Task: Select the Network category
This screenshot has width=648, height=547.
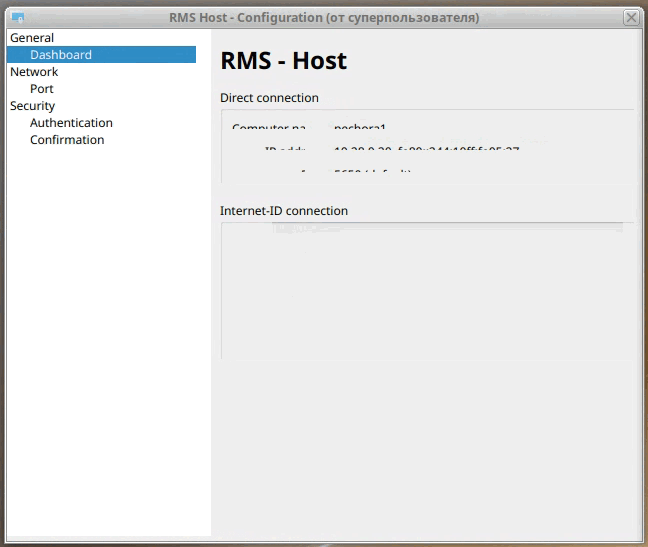Action: click(x=34, y=71)
